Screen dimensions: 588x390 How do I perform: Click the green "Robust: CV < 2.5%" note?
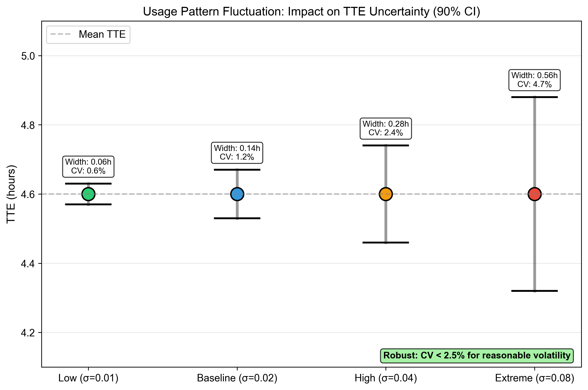tap(477, 355)
